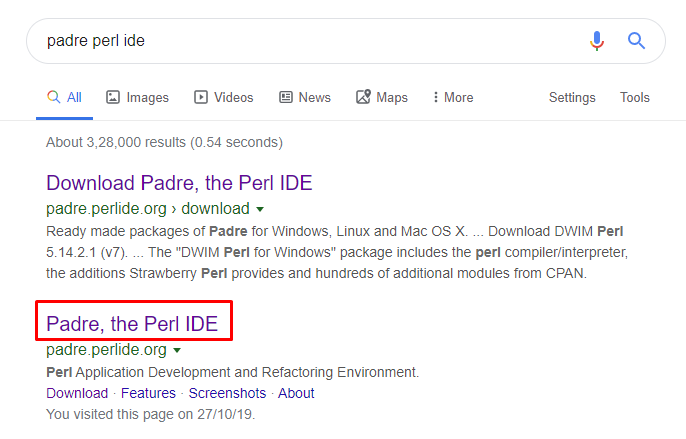The width and height of the screenshot is (686, 439).
Task: Open the Screenshots sitelink
Action: click(227, 393)
